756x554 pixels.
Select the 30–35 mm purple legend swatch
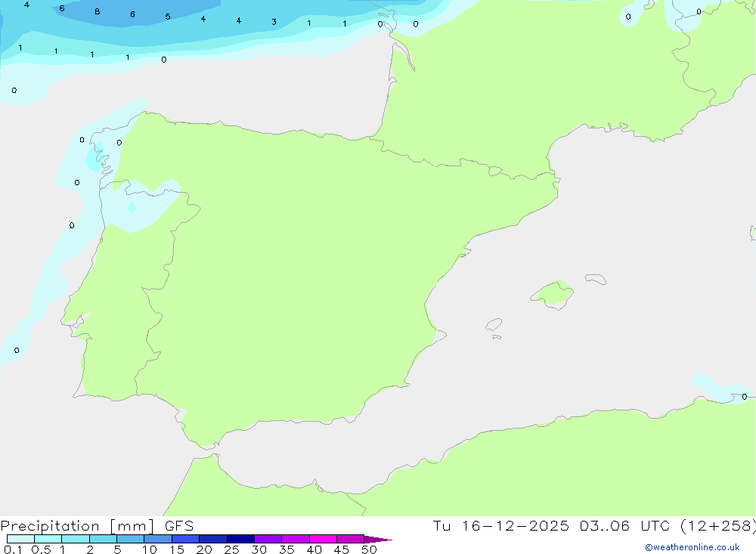click(x=268, y=539)
